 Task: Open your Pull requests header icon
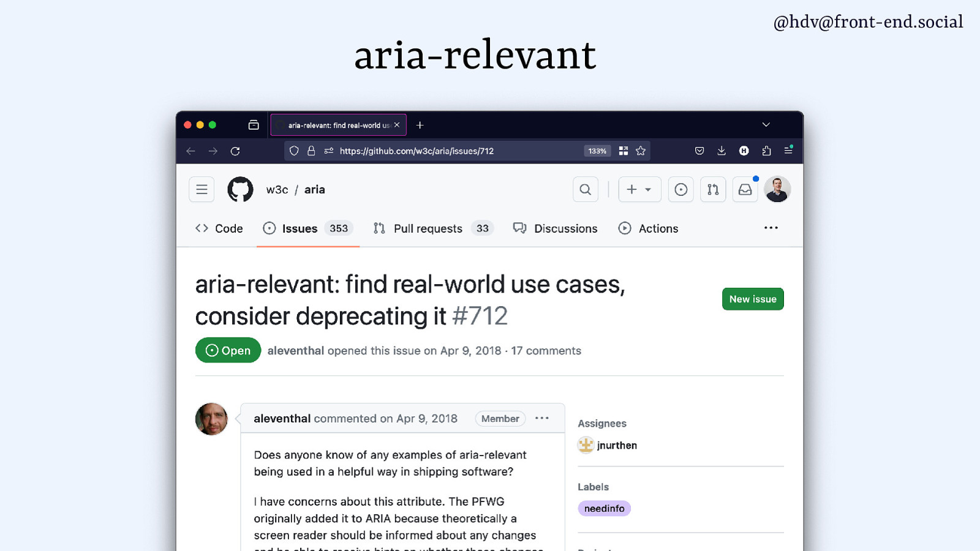(713, 190)
